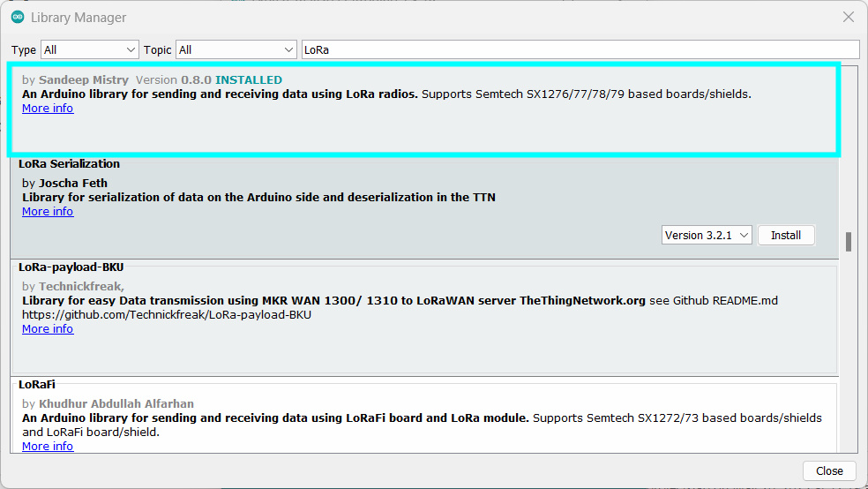Focus the search field containing LoRa
The image size is (868, 489).
tap(580, 49)
